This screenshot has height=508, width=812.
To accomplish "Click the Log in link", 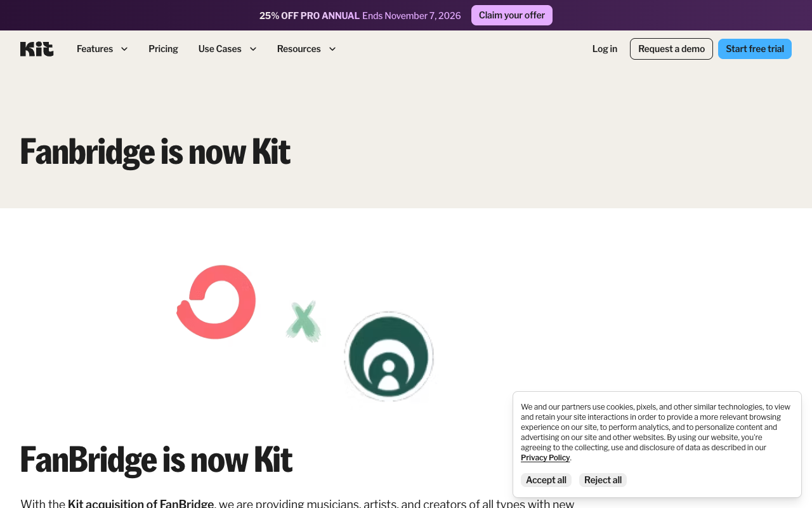I will [605, 49].
